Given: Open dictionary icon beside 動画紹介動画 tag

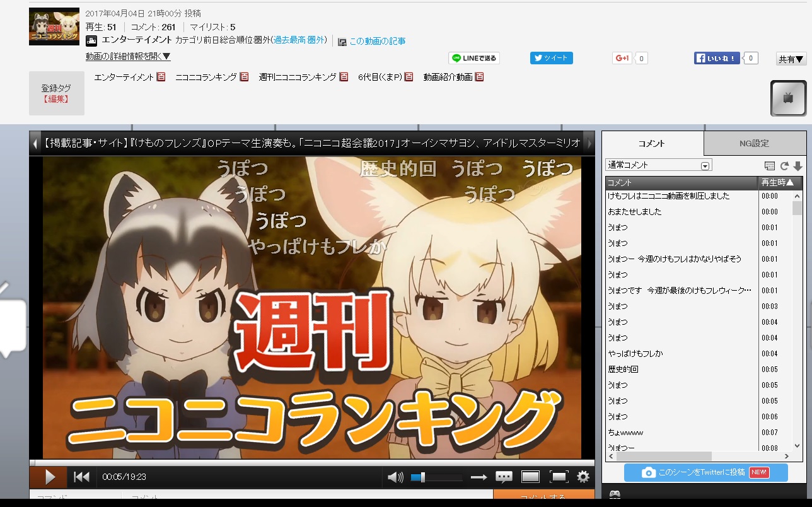Looking at the screenshot, I should point(479,77).
